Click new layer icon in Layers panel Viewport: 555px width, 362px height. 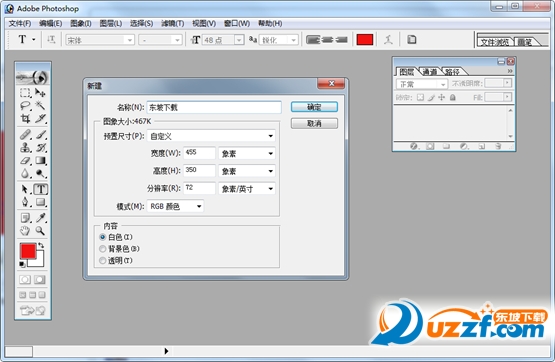click(482, 146)
